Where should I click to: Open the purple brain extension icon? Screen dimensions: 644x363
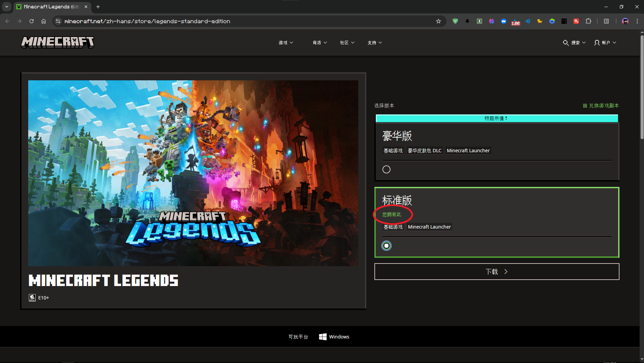[492, 21]
